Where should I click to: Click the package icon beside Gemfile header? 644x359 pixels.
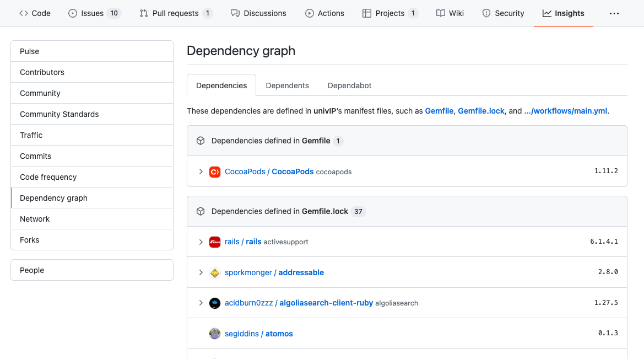point(201,141)
